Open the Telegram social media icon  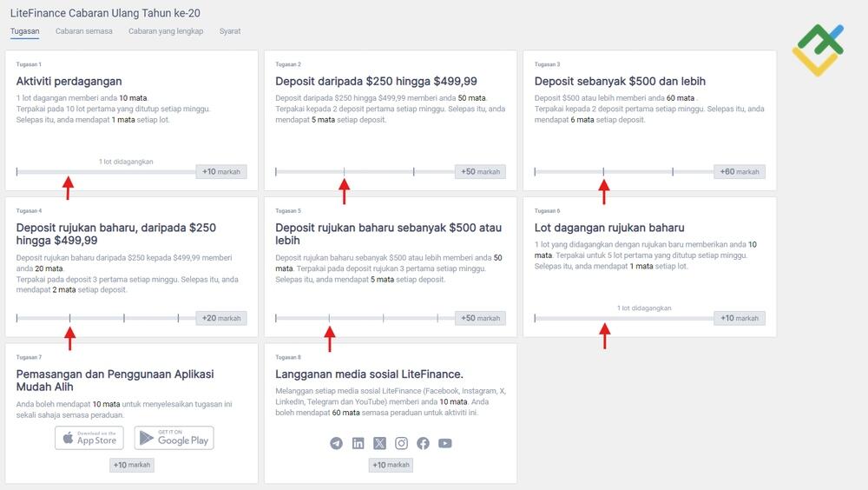[336, 443]
